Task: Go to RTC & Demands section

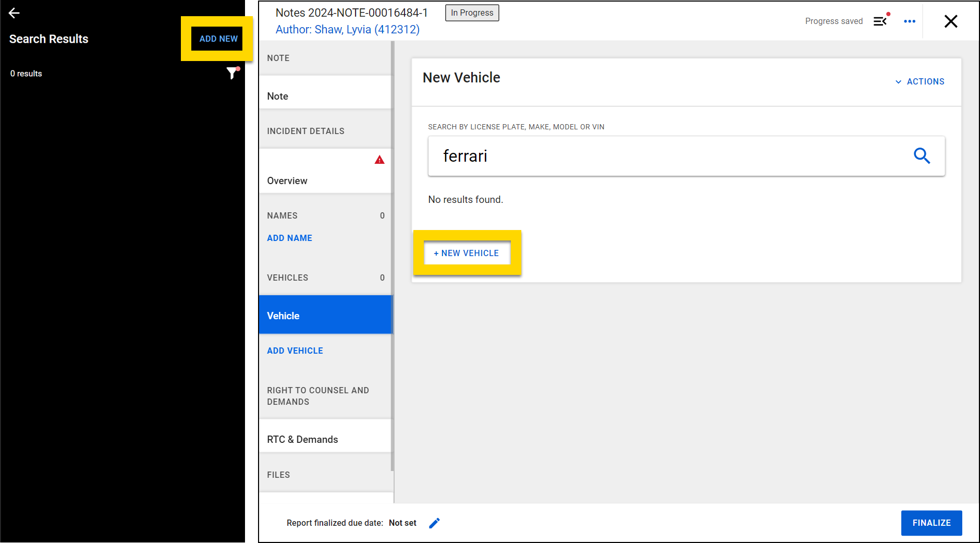Action: pyautogui.click(x=325, y=439)
